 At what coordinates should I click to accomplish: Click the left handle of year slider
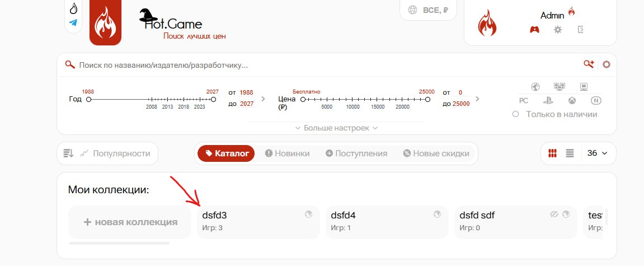(88, 99)
